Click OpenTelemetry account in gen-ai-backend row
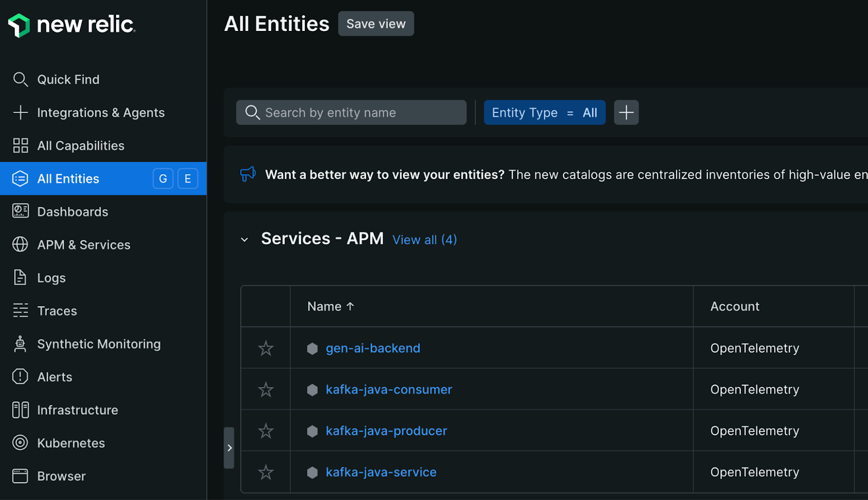Screen dimensions: 868x500 tap(755, 348)
